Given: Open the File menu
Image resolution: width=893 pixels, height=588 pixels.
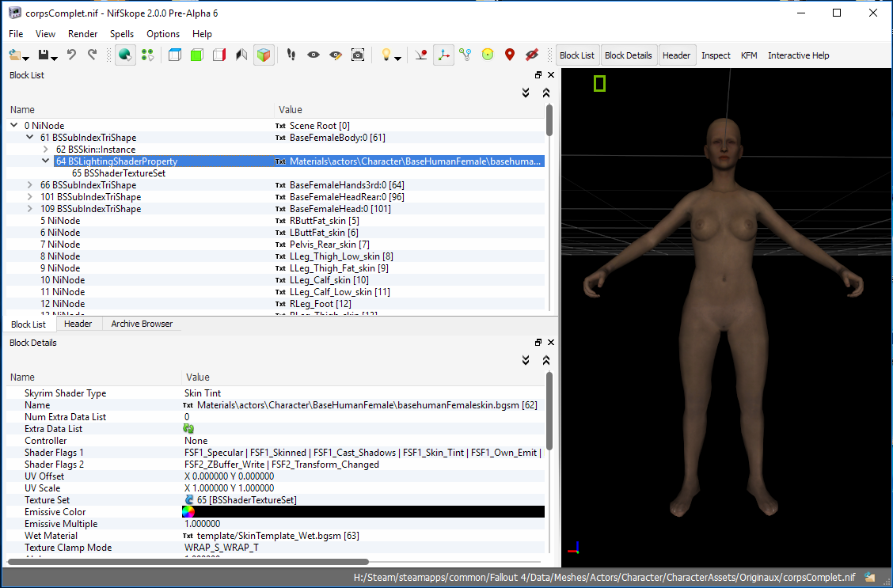Looking at the screenshot, I should point(16,34).
